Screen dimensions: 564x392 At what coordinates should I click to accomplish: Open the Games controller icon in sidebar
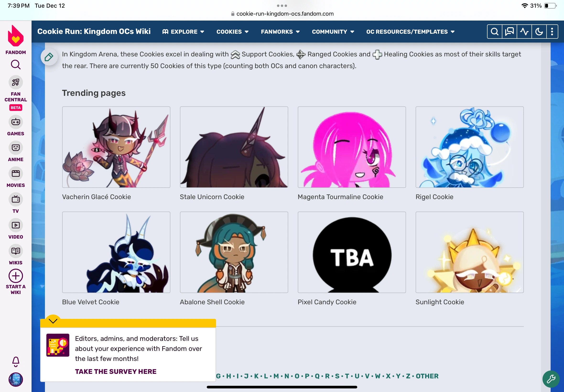(16, 122)
